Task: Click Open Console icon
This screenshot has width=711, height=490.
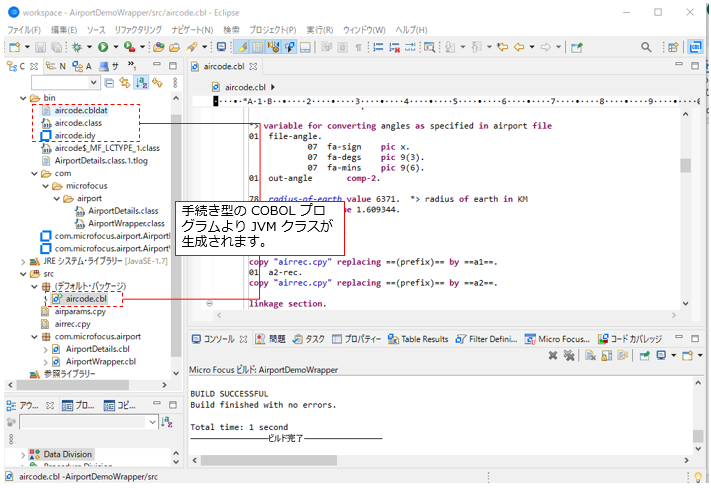Action: [687, 355]
